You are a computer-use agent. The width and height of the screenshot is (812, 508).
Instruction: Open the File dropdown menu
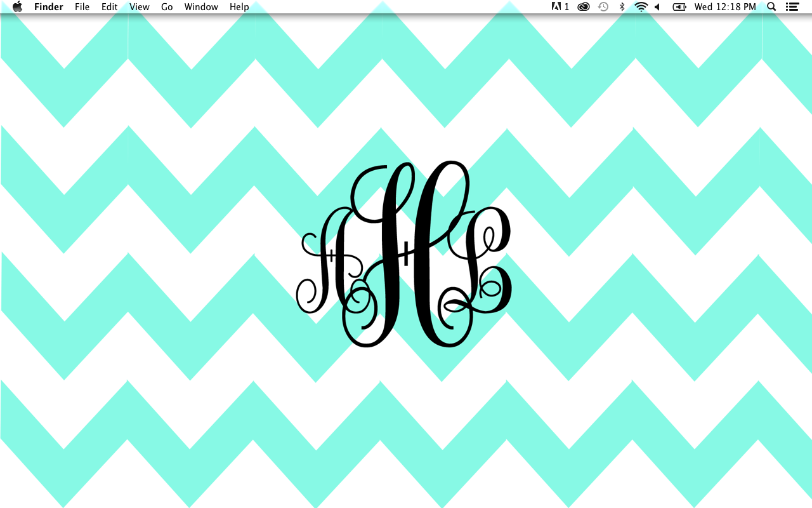tap(82, 6)
